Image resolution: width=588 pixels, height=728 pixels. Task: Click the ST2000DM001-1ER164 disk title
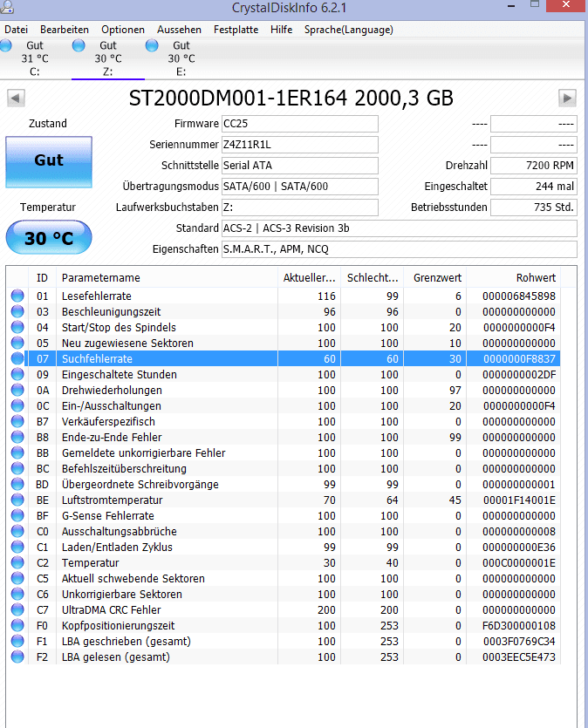(291, 99)
